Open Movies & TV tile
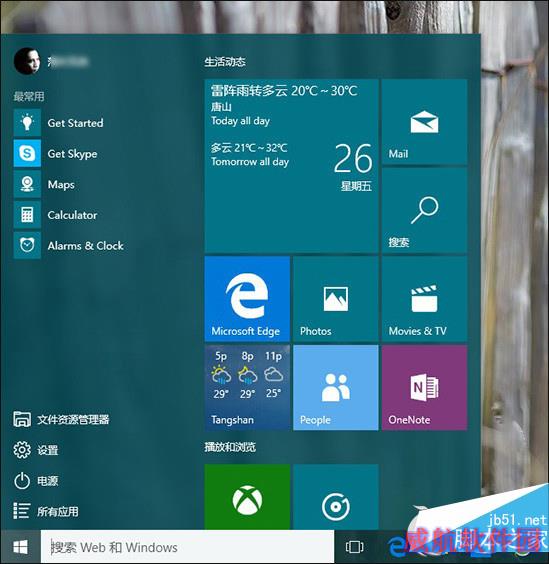 point(425,299)
